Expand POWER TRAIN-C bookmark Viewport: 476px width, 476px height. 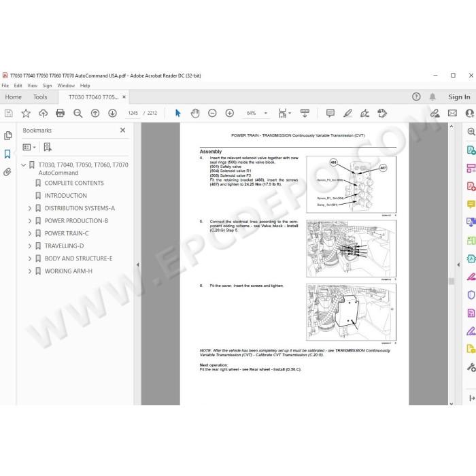[30, 233]
